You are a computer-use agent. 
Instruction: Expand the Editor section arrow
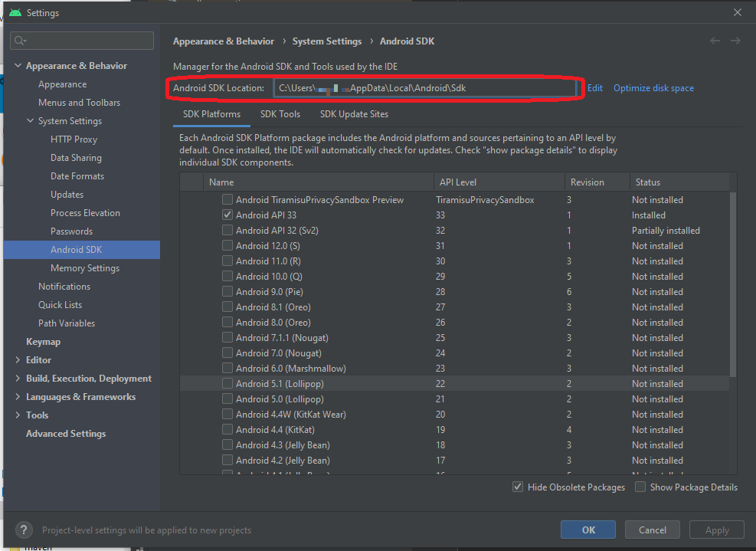coord(18,360)
